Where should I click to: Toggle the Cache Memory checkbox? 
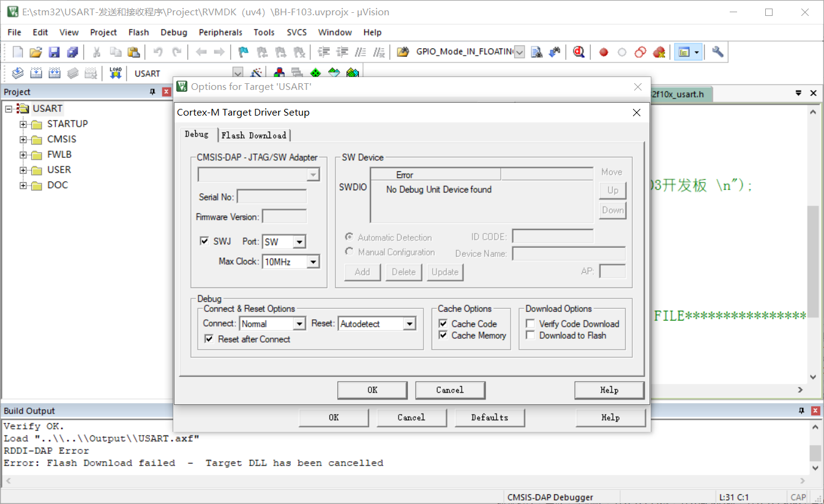444,335
